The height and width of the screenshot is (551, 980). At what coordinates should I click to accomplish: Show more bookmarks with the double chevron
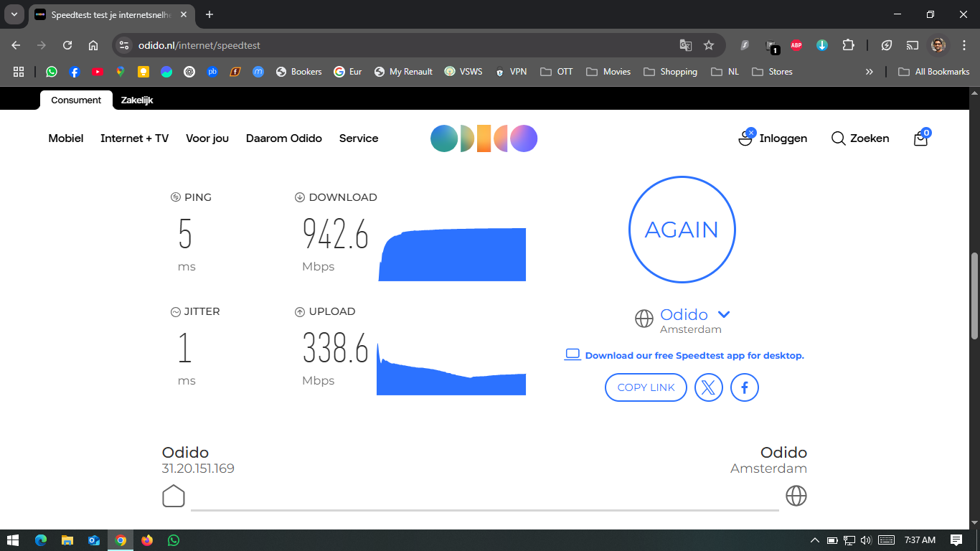(870, 72)
